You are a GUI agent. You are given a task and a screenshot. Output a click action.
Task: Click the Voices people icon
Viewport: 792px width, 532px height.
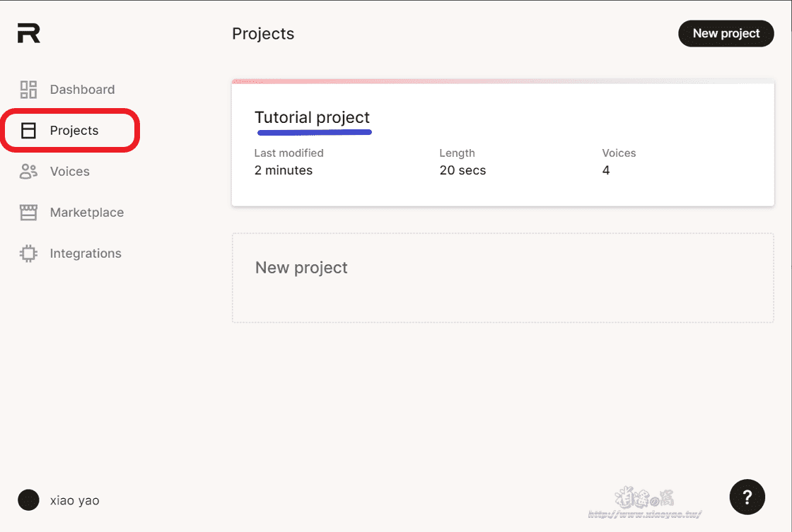(28, 172)
